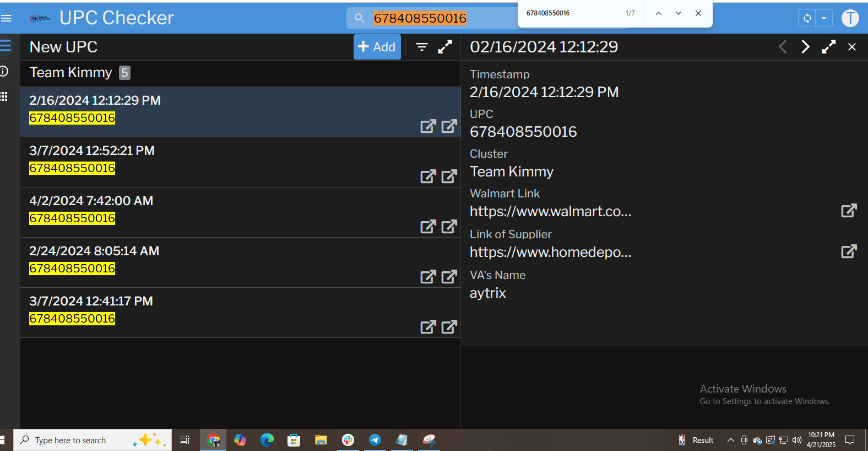Open the hamburger navigation menu

tap(7, 18)
